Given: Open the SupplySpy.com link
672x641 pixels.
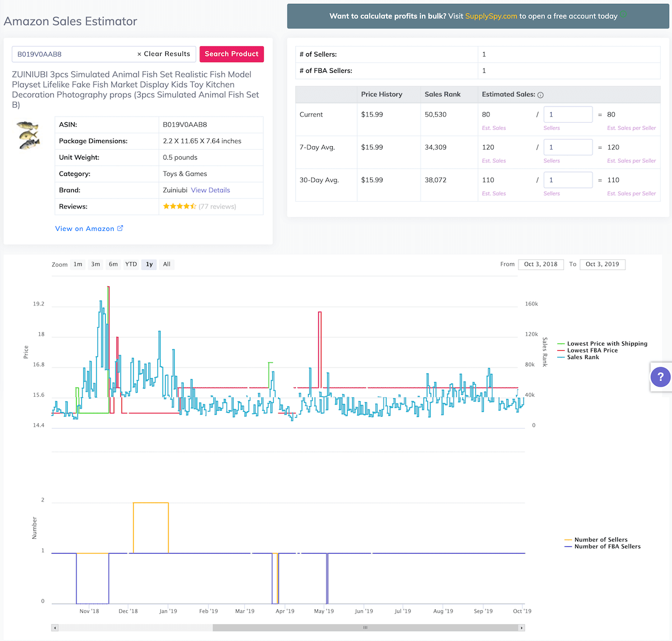Looking at the screenshot, I should click(x=491, y=16).
